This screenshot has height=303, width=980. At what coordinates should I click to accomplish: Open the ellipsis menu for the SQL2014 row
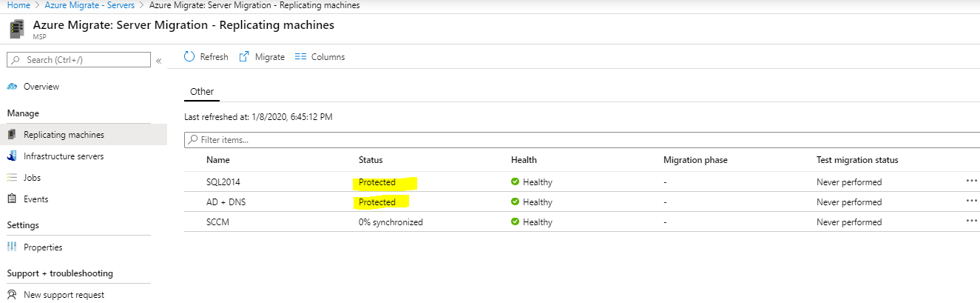(971, 181)
